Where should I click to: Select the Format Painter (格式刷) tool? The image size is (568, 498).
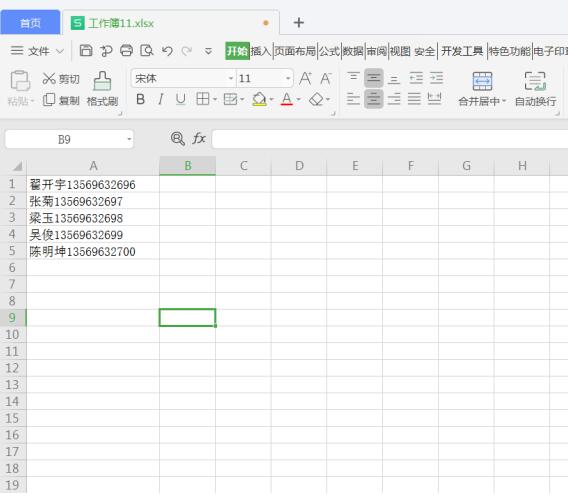(103, 89)
